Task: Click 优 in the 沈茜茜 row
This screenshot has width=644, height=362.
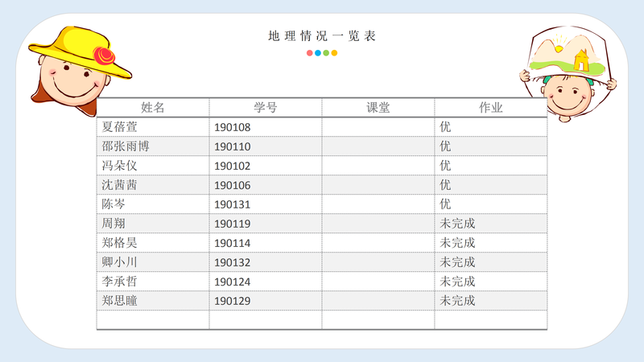Action: (x=445, y=185)
